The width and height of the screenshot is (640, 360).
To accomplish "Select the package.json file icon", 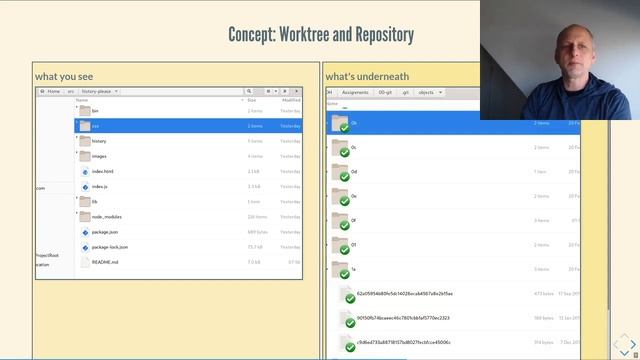I will point(85,232).
